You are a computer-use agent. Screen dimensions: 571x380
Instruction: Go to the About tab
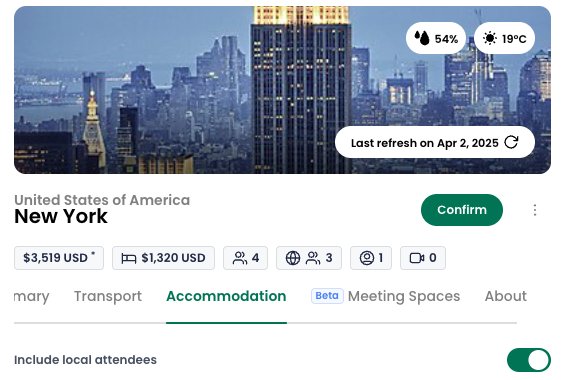(505, 296)
